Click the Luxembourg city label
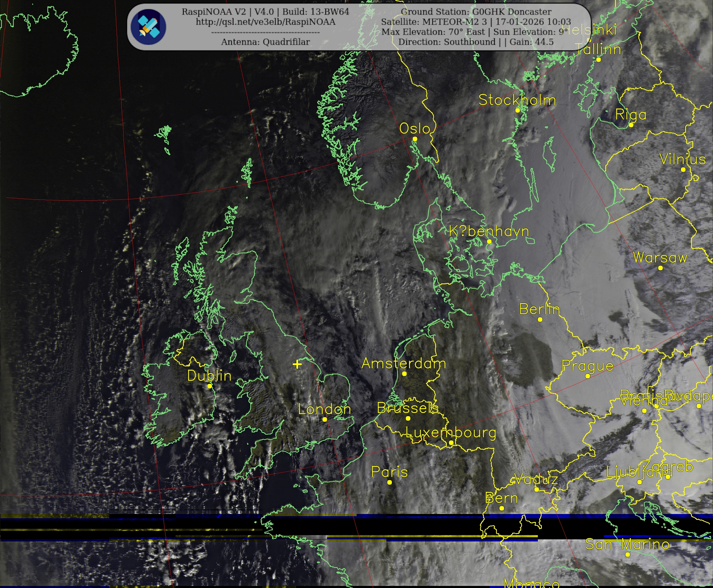The height and width of the screenshot is (588, 713). (x=451, y=433)
